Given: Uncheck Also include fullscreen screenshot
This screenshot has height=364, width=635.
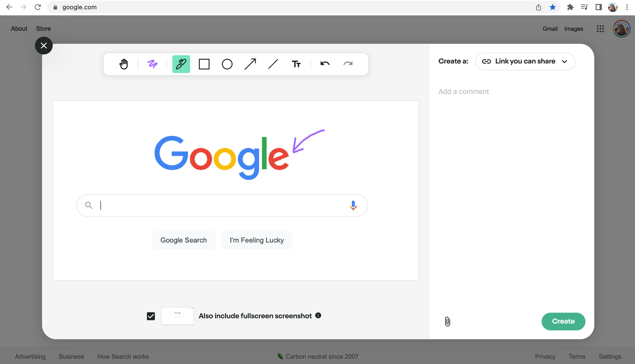Looking at the screenshot, I should point(151,316).
